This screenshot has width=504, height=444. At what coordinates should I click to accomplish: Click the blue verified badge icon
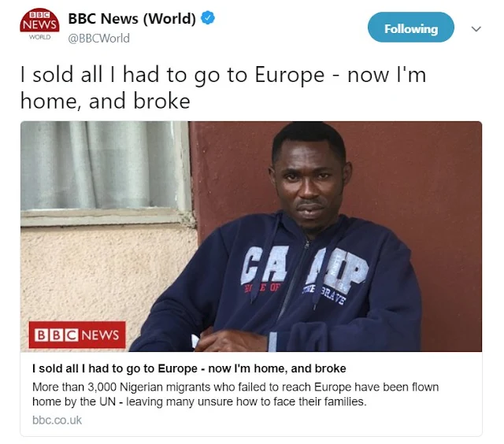tap(208, 18)
